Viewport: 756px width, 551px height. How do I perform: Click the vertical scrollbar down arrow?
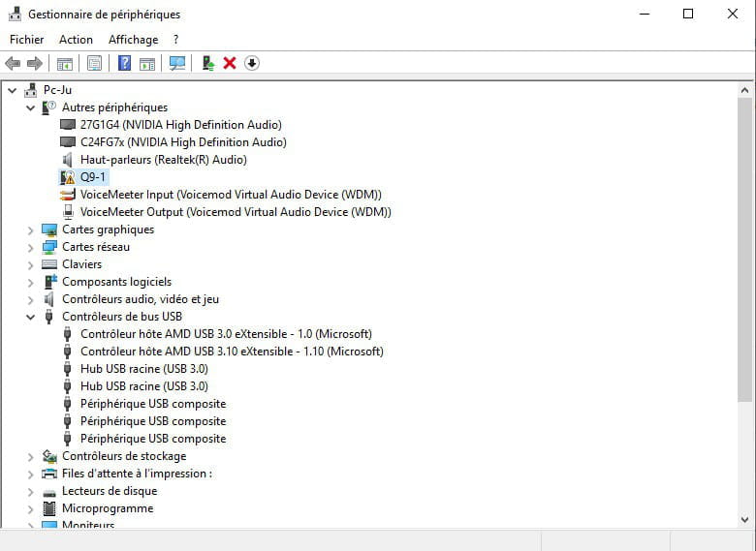pyautogui.click(x=744, y=520)
